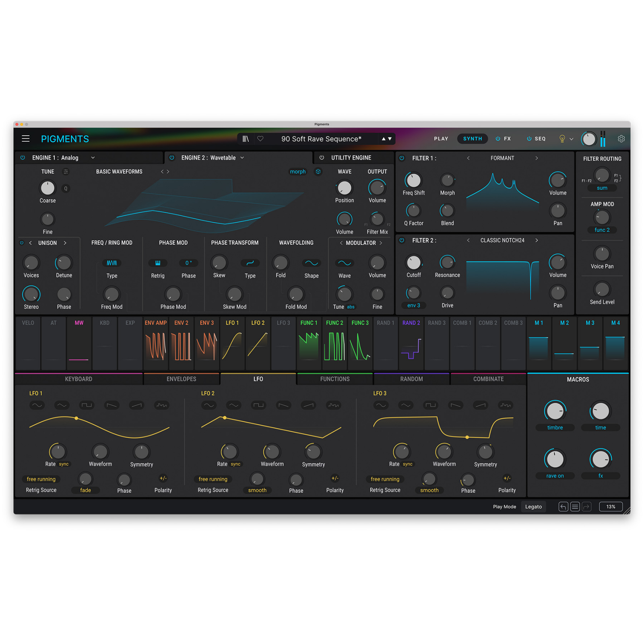Go to next Filter 1 type after Formant
This screenshot has height=644, width=644.
point(537,158)
